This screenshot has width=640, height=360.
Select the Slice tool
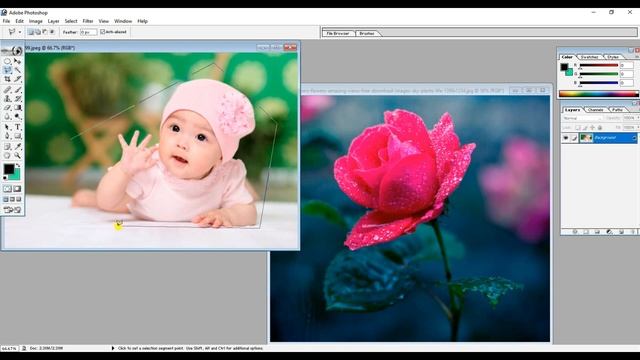tap(18, 79)
